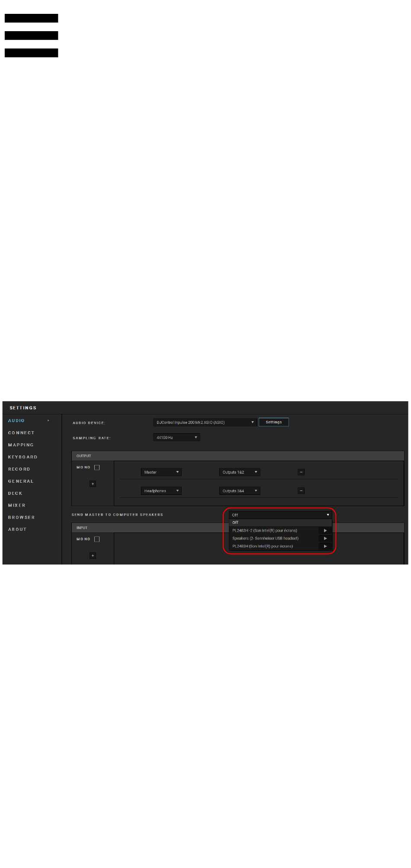This screenshot has height=868, width=411.
Task: Open the Audio Device dropdown
Action: pyautogui.click(x=205, y=423)
